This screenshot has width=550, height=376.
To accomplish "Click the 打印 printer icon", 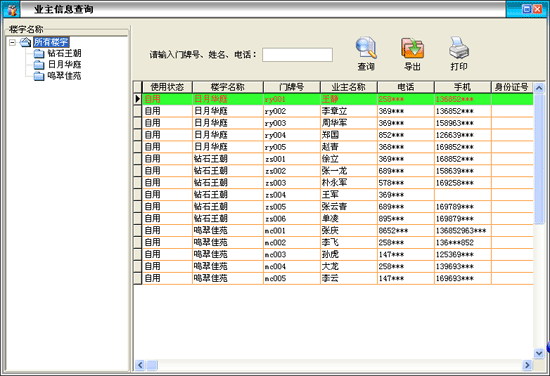I will coord(459,48).
